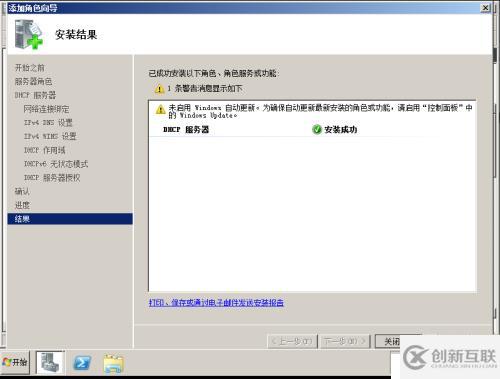Click the 已成功安装以下角色 heading text
Viewport: 500px width, 379px height.
pos(214,73)
